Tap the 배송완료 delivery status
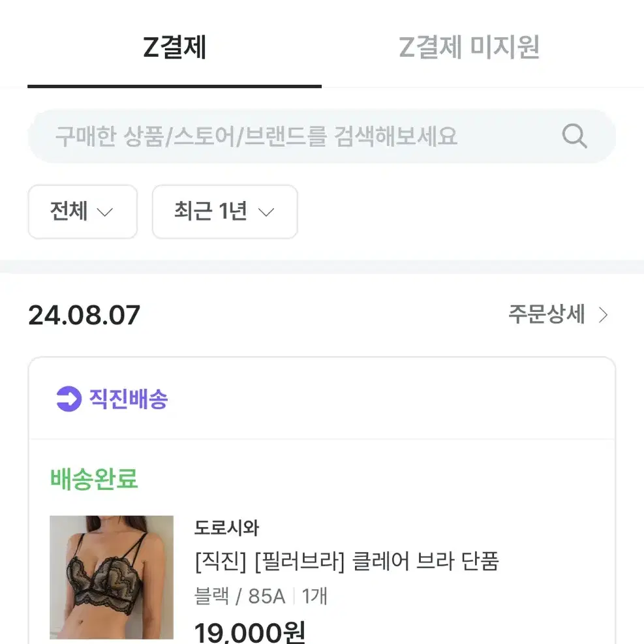 pyautogui.click(x=94, y=479)
